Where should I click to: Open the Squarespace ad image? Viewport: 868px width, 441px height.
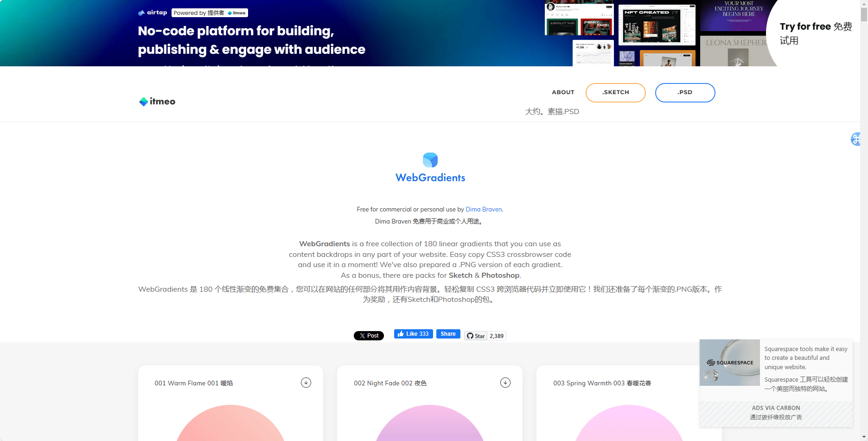730,363
